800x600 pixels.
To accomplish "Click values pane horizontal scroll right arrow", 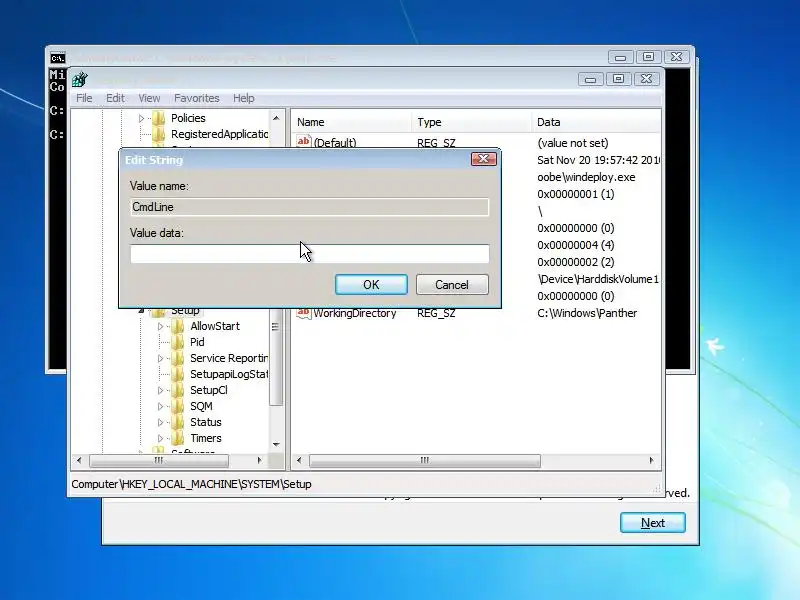I will click(x=652, y=460).
